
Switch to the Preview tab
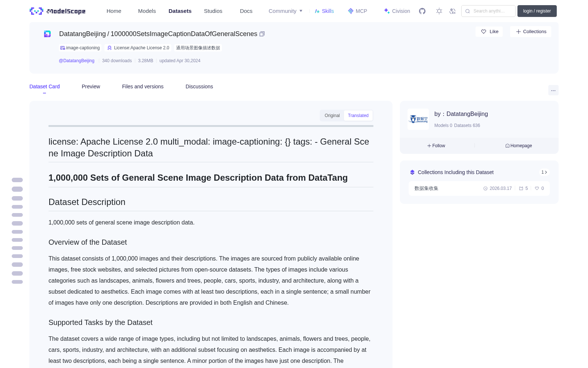[x=91, y=86]
